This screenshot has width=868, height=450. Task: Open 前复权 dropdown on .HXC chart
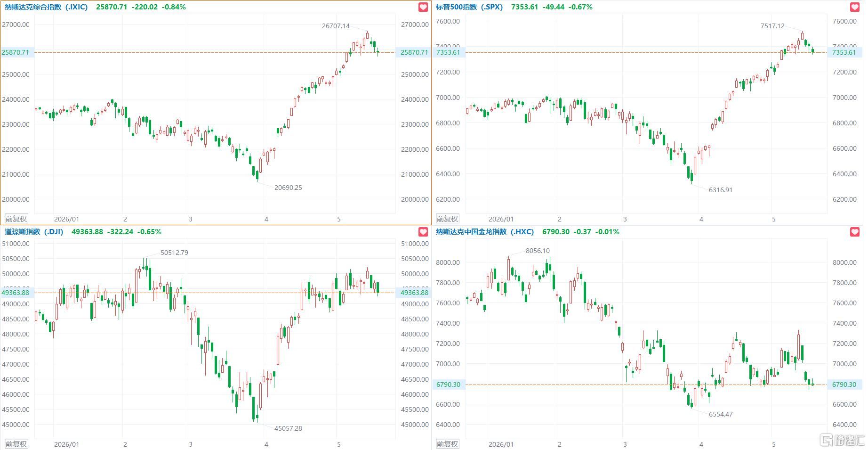(x=448, y=444)
